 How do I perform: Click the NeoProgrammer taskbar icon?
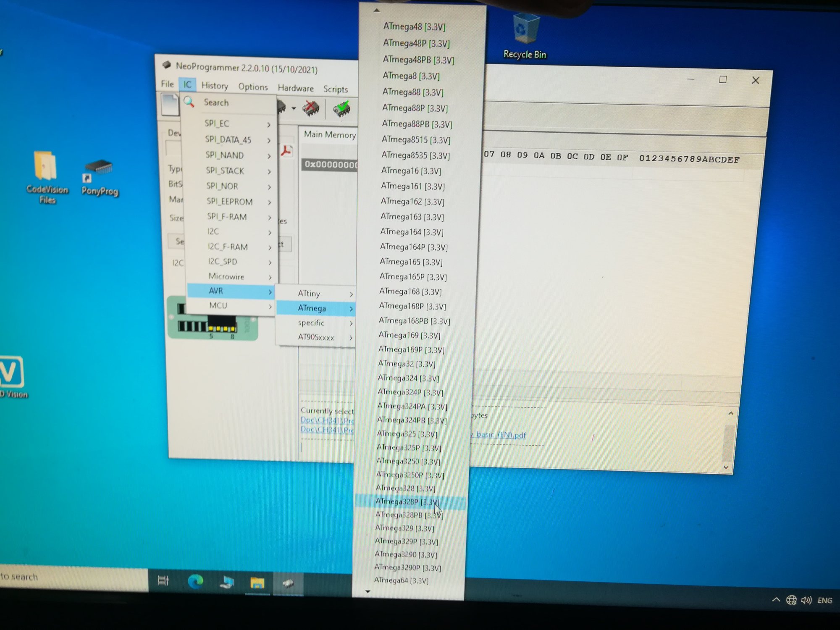[288, 584]
